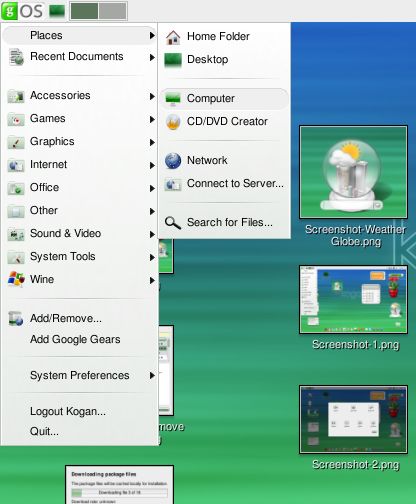Expand the System Tools submenu arrow
Screen dimensions: 416x504
(152, 257)
